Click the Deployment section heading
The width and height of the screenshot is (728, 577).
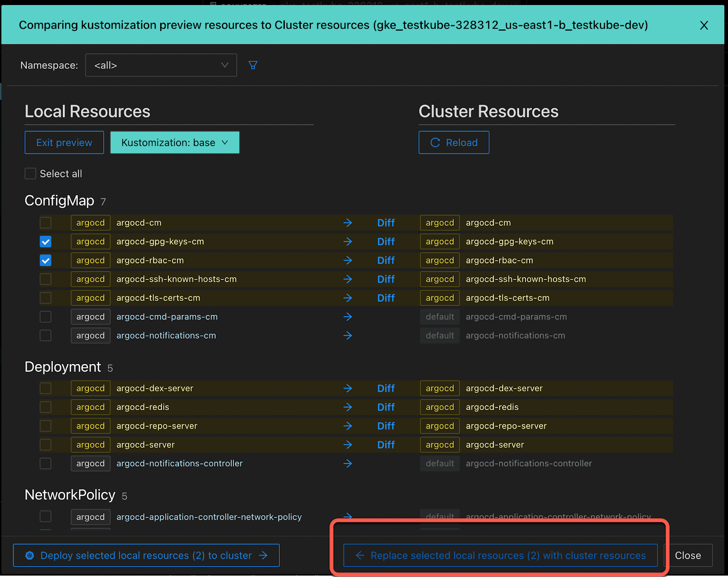63,367
